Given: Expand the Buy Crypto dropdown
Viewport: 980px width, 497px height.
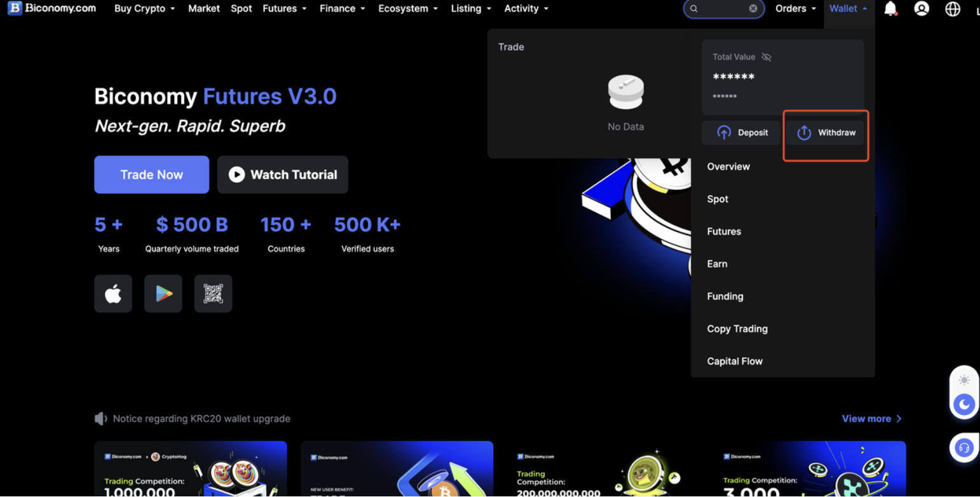Looking at the screenshot, I should click(144, 8).
